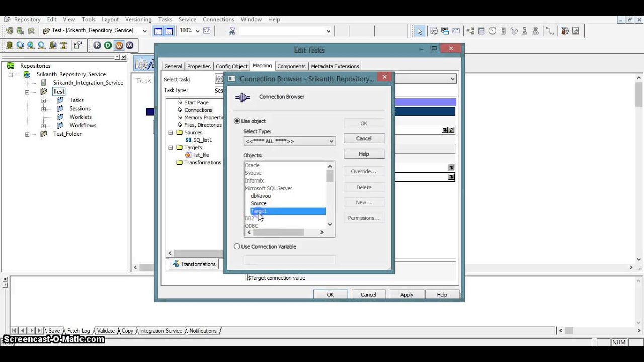This screenshot has height=362, width=644.
Task: Switch to the Config Object tab
Action: [x=231, y=66]
